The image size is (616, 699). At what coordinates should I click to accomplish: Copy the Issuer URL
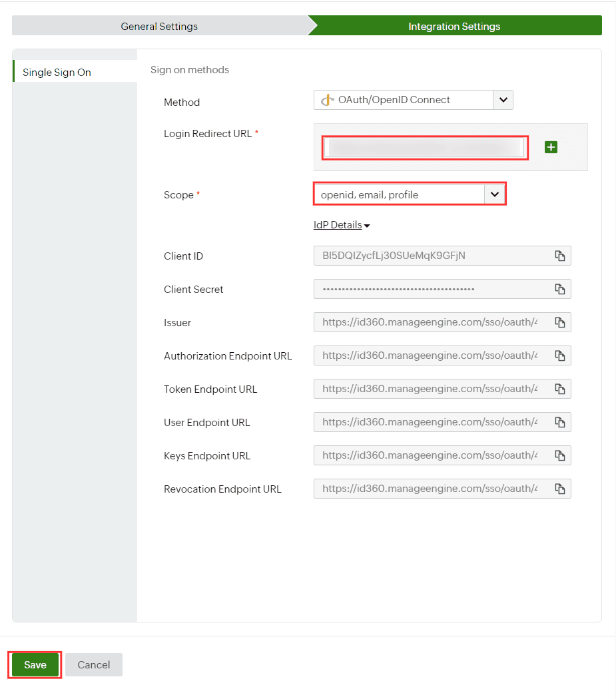(x=560, y=322)
